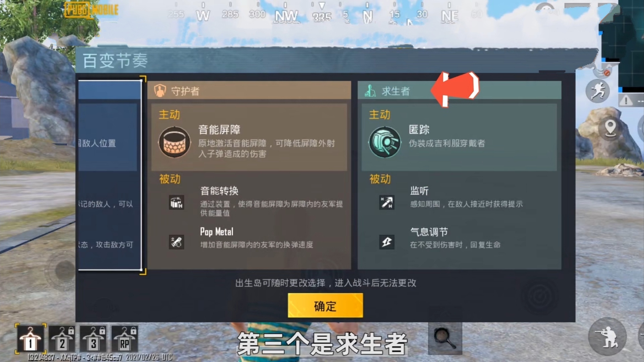Select the frying pan weapon slot

(445, 339)
